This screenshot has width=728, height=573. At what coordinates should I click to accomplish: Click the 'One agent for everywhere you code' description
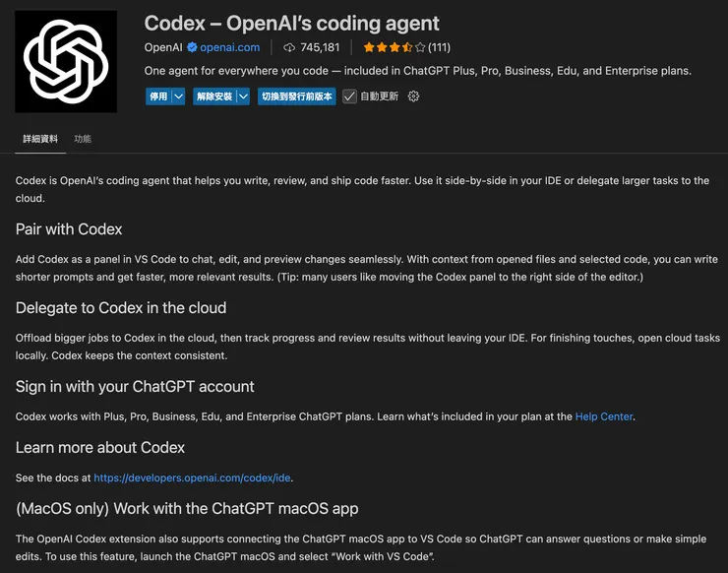tap(418, 71)
